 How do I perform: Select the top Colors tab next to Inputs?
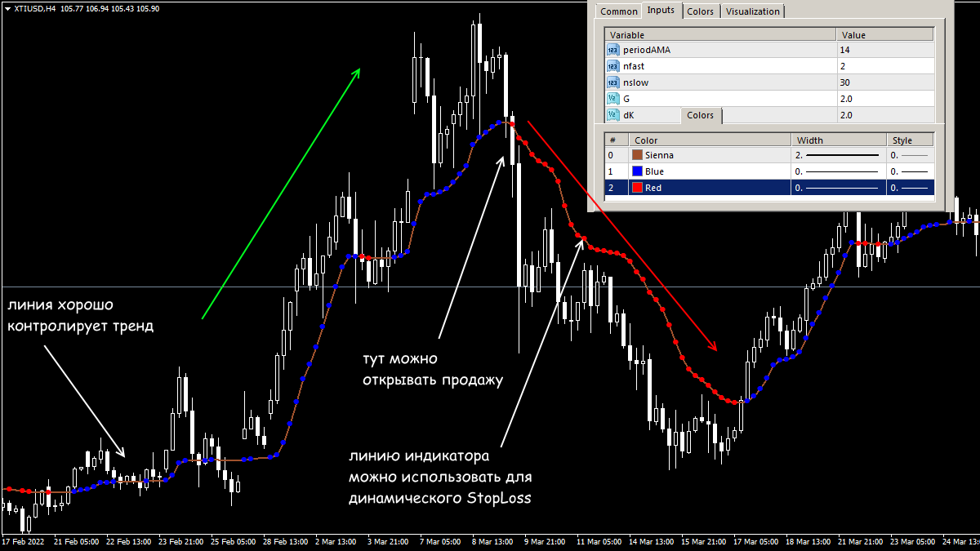pyautogui.click(x=700, y=11)
